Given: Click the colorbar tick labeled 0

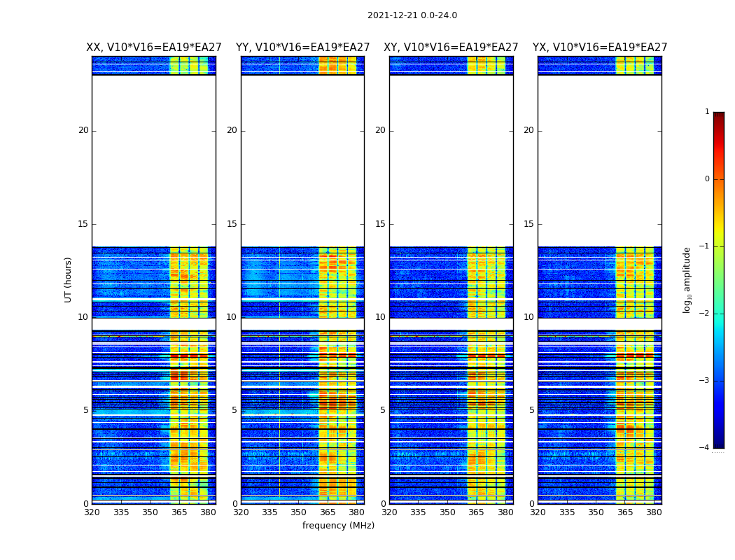Looking at the screenshot, I should coord(707,179).
